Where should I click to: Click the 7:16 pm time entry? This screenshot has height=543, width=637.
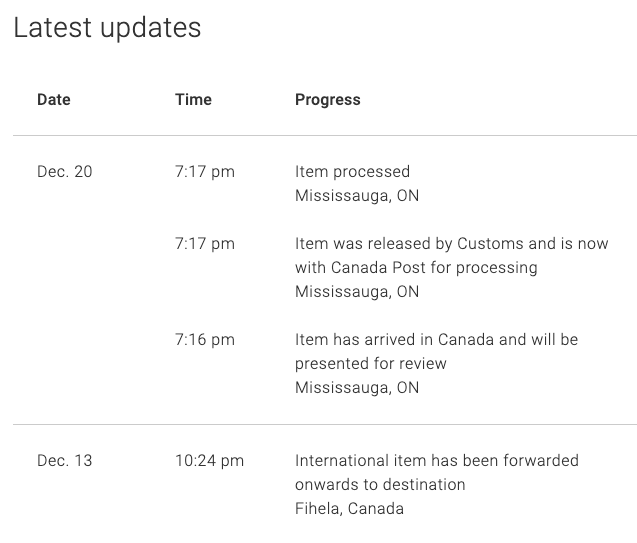click(x=204, y=340)
